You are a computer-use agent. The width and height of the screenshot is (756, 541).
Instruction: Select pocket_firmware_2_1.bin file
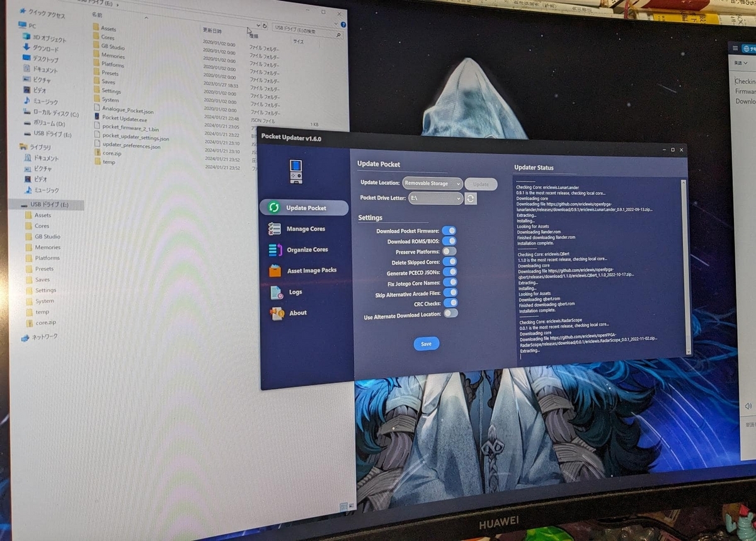click(x=126, y=126)
